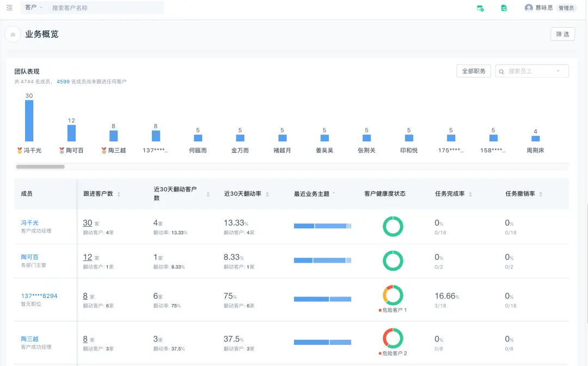Click 137****8294 business topic progress bar
Image resolution: width=588 pixels, height=366 pixels.
(x=322, y=299)
